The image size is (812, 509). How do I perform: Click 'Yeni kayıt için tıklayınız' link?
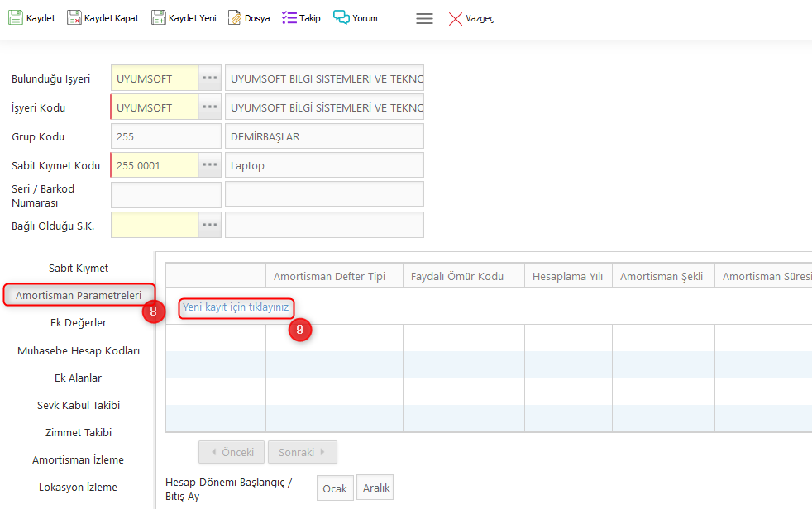point(236,307)
